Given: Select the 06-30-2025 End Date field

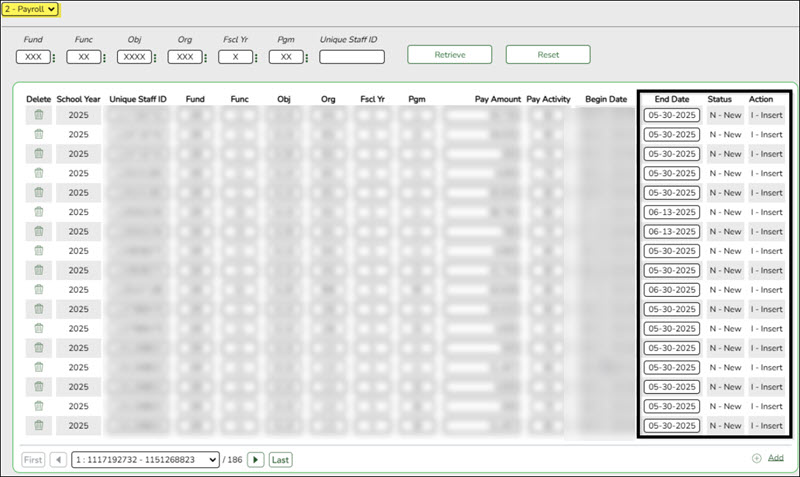Looking at the screenshot, I should click(671, 289).
